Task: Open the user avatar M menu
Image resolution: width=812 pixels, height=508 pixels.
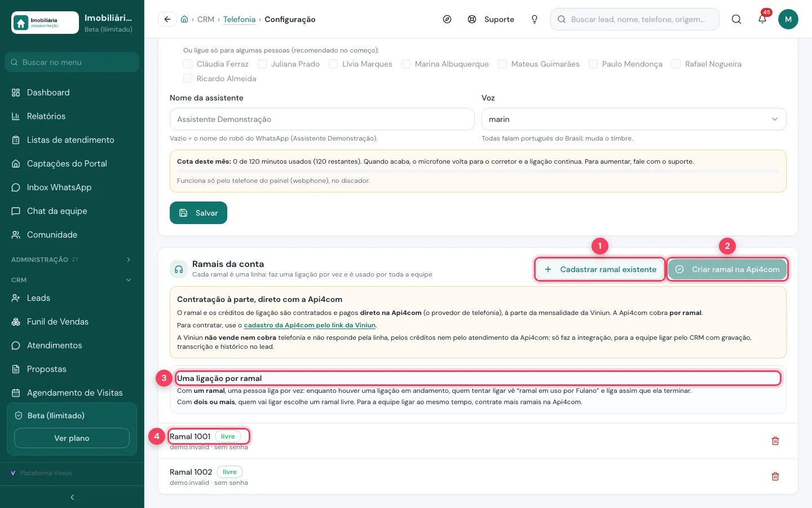Action: point(788,19)
